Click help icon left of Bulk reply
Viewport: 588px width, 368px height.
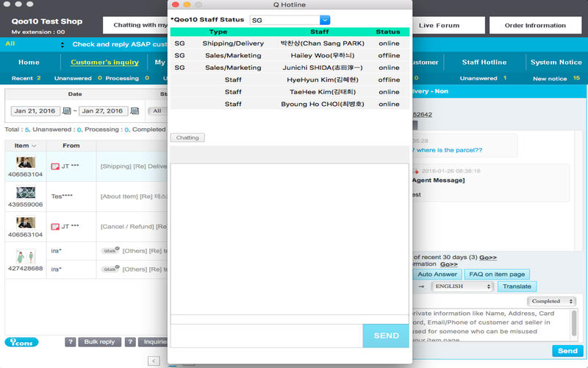pyautogui.click(x=70, y=342)
